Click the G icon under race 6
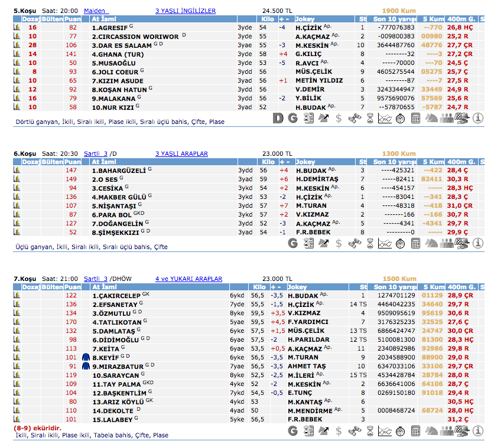 [x=292, y=243]
